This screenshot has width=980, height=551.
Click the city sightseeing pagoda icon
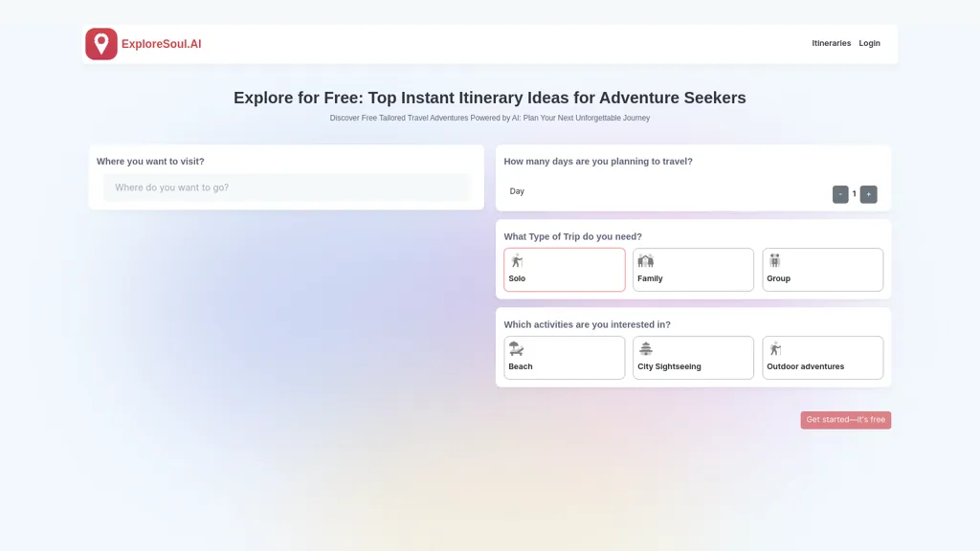[x=646, y=348]
